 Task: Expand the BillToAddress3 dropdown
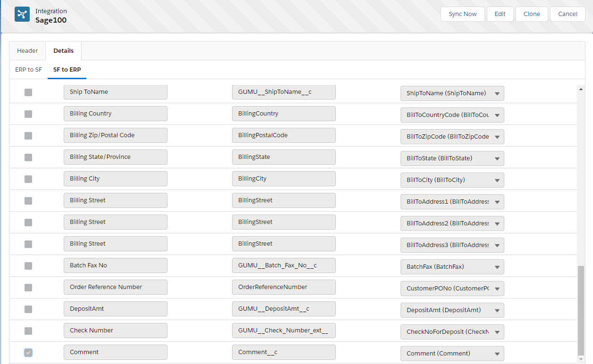(x=452, y=245)
